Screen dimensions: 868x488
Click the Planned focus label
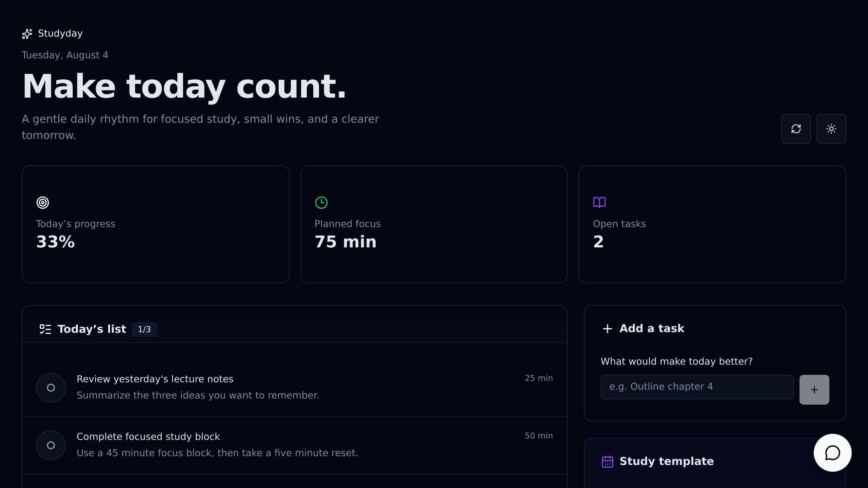tap(348, 224)
